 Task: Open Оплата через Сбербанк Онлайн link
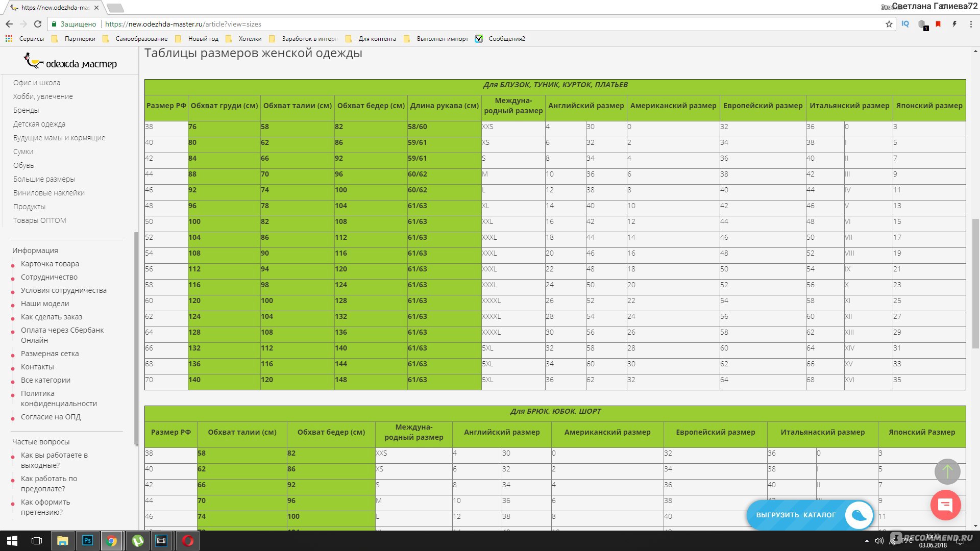click(x=62, y=335)
